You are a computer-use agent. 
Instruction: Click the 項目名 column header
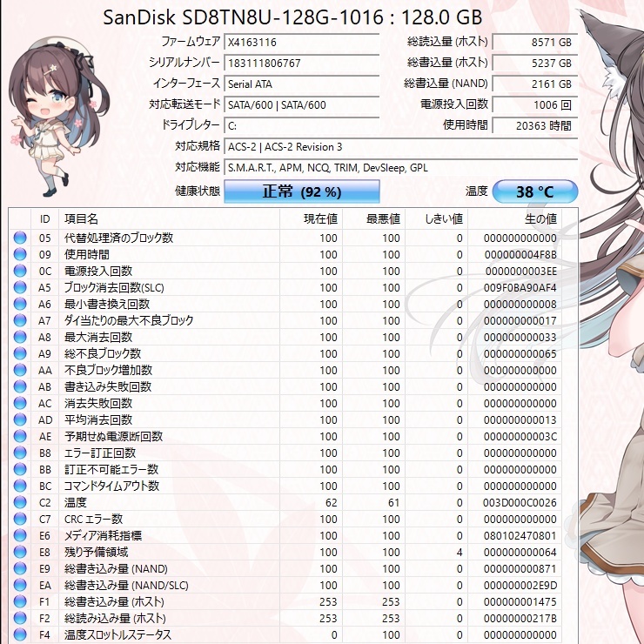tap(169, 219)
